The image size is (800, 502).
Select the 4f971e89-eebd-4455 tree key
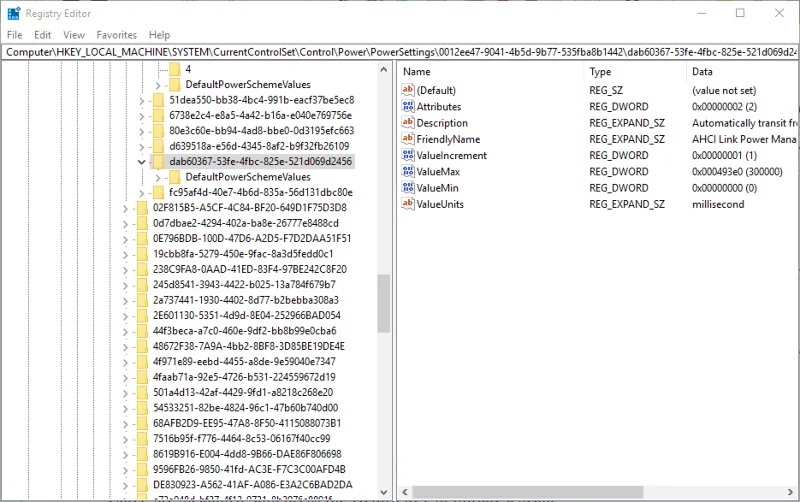tap(244, 361)
